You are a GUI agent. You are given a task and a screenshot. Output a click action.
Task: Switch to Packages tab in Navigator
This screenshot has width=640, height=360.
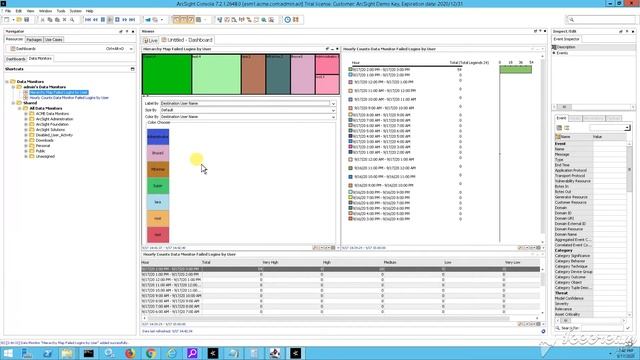[34, 40]
